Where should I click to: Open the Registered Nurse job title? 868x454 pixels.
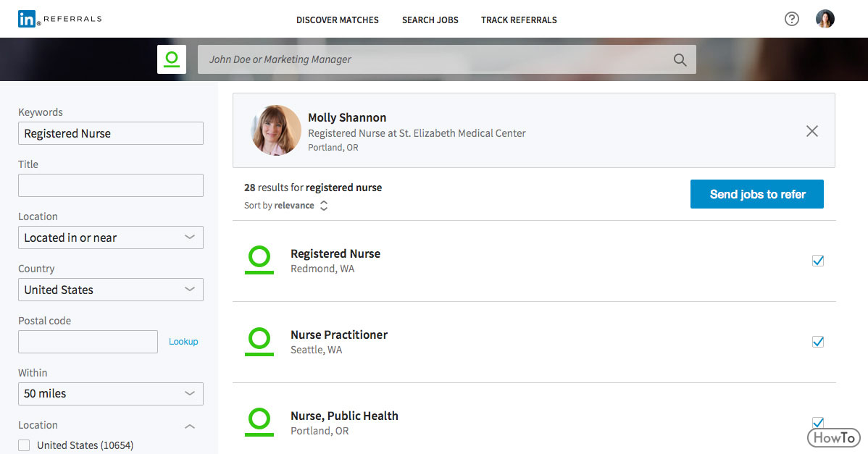point(335,254)
